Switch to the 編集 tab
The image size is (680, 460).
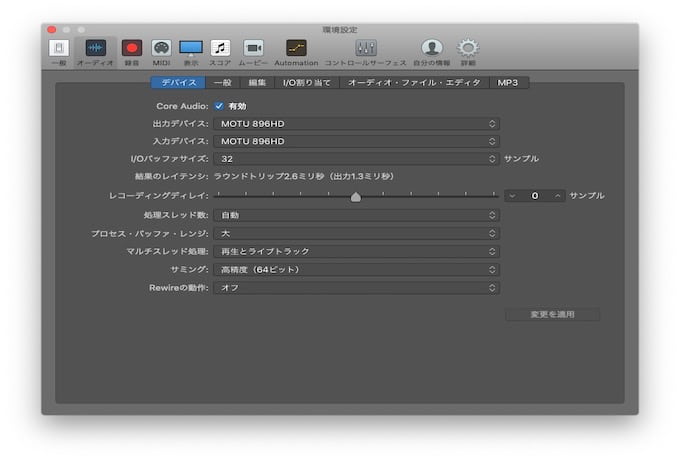click(257, 83)
